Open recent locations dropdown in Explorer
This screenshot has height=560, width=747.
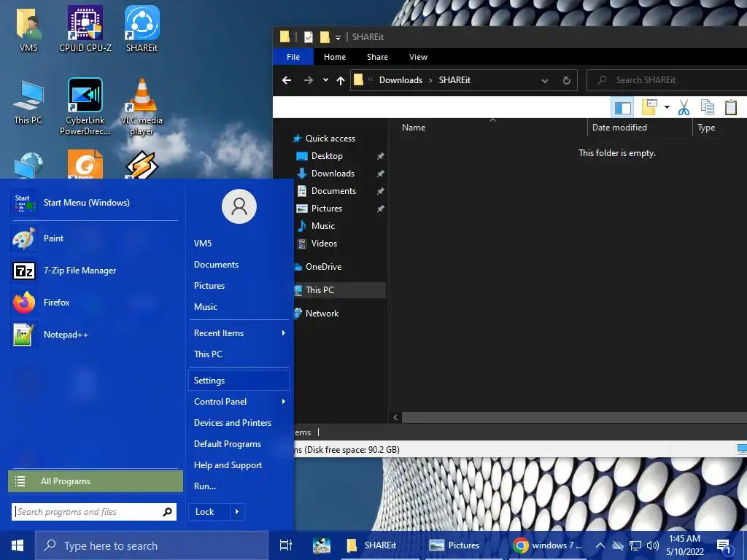click(325, 80)
